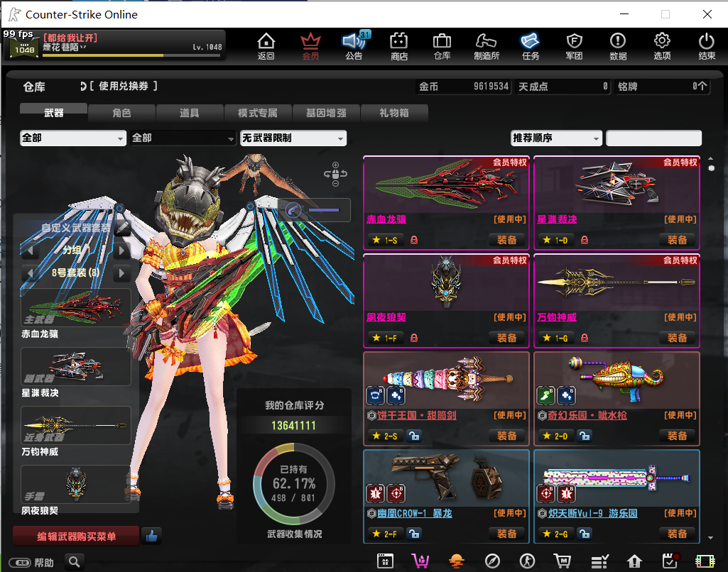Open the 商店 shop icon
This screenshot has height=572, width=728.
399,45
